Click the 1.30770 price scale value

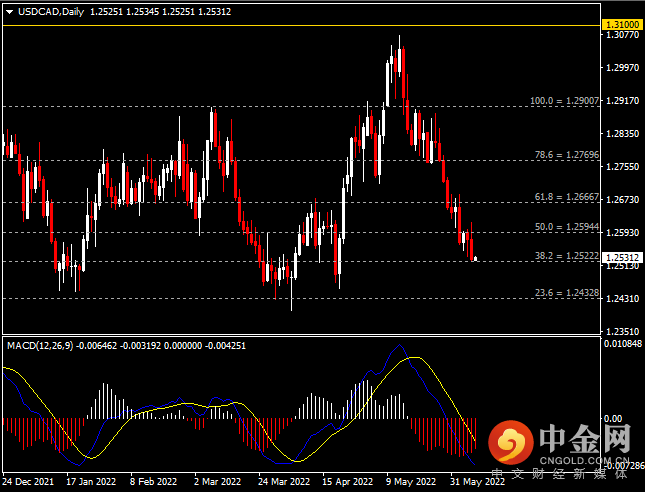tap(623, 35)
